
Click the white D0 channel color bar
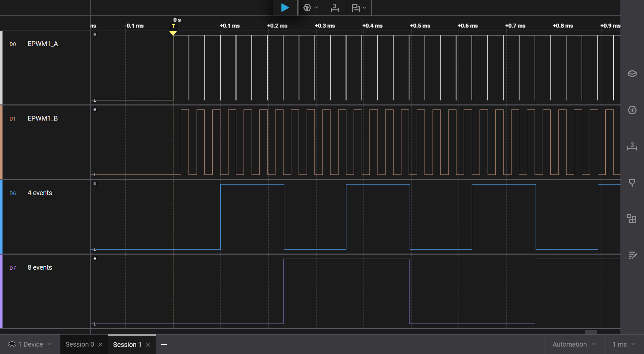coord(1,68)
